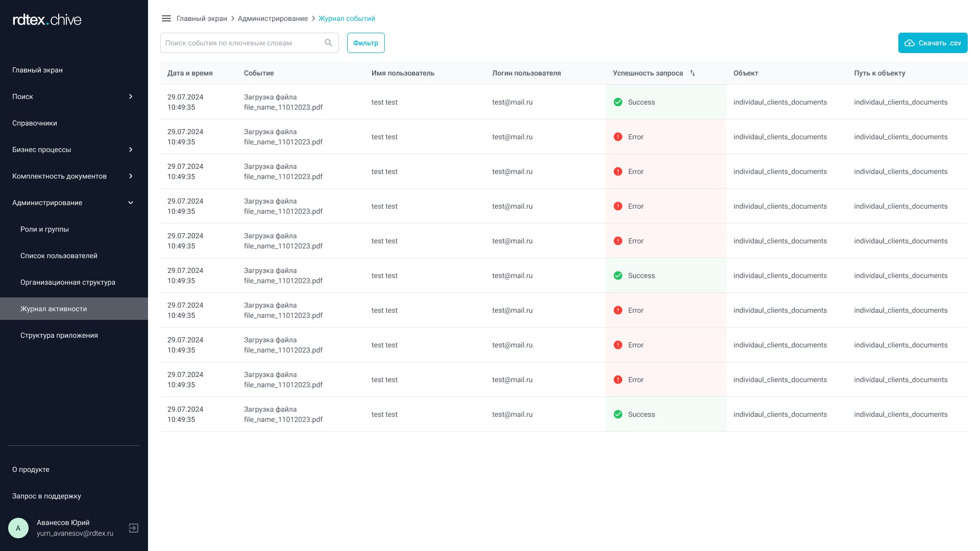The height and width of the screenshot is (551, 980).
Task: Focus the event keyword search field
Action: tap(242, 43)
